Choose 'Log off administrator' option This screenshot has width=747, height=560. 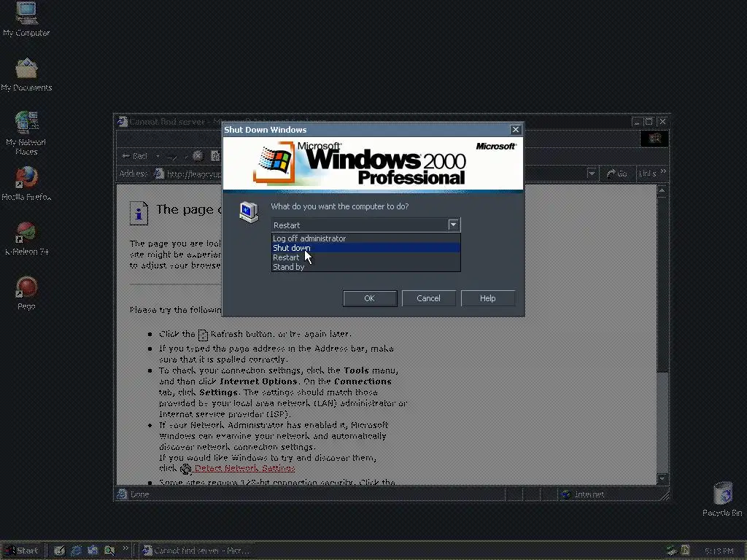tap(365, 238)
